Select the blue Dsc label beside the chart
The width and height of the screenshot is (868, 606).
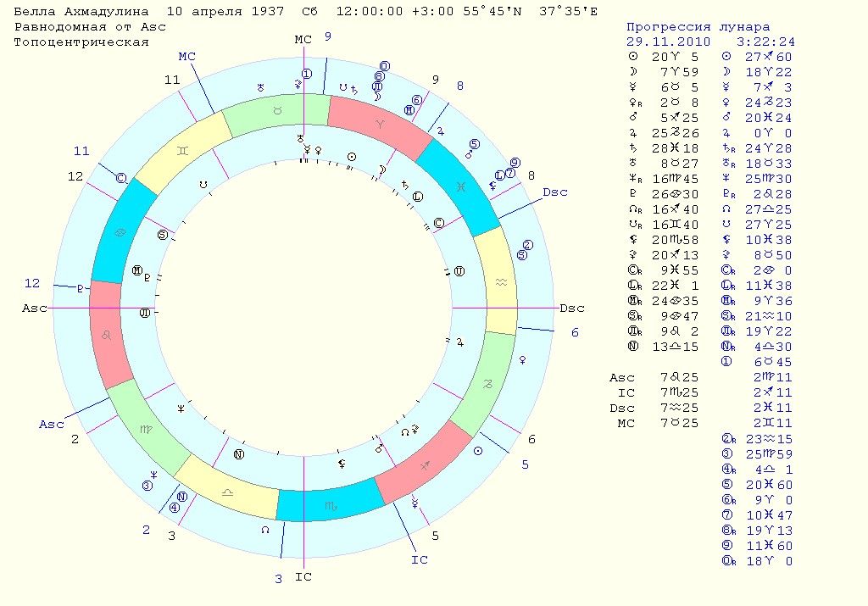[555, 192]
